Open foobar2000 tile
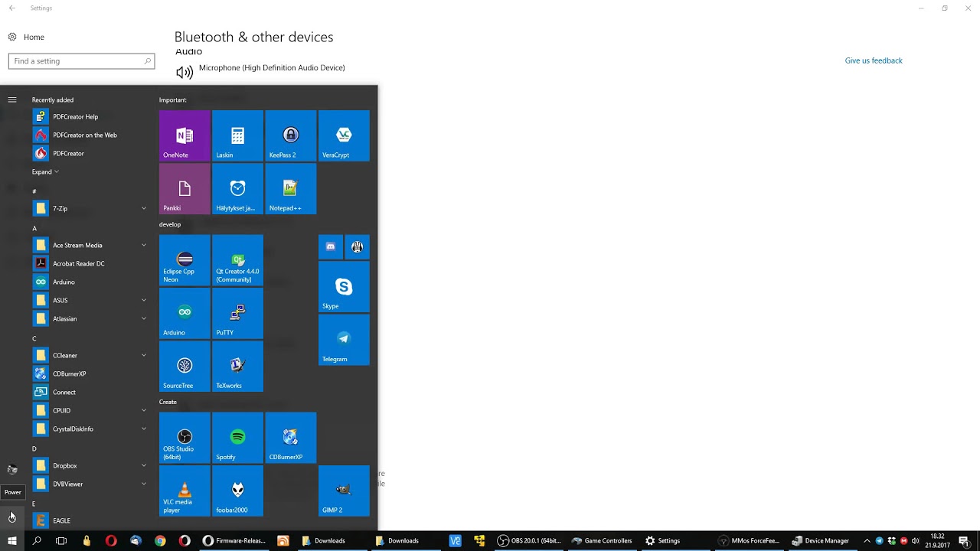 click(x=237, y=491)
